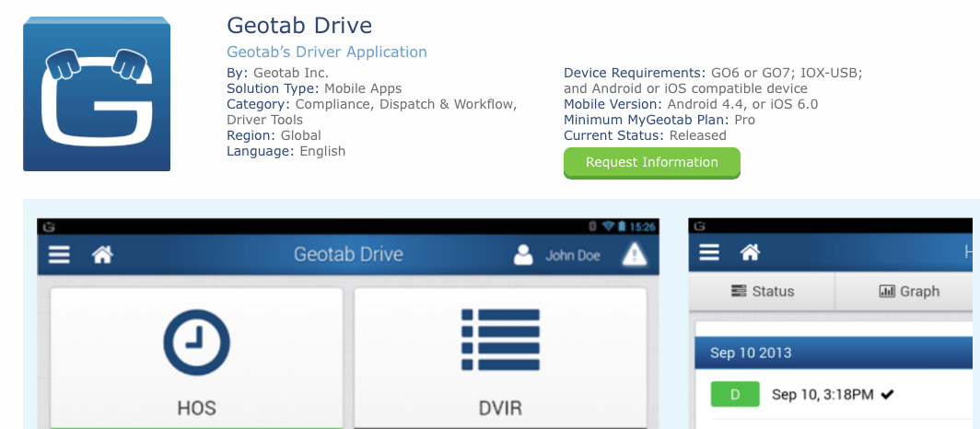Screen dimensions: 980x429
Task: Switch to the Status tab
Action: tap(762, 291)
